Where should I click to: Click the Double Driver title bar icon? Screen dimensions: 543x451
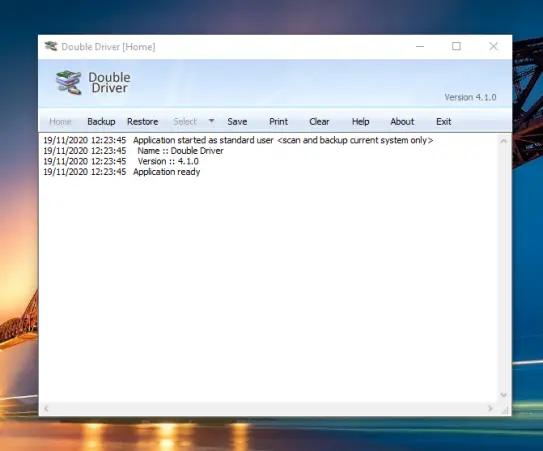(x=51, y=46)
